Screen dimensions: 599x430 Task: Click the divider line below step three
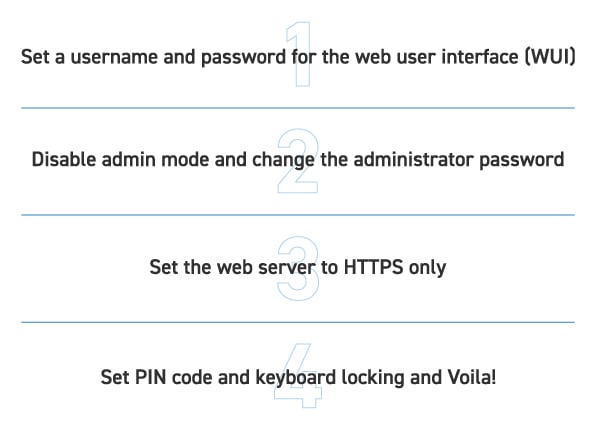click(x=298, y=322)
